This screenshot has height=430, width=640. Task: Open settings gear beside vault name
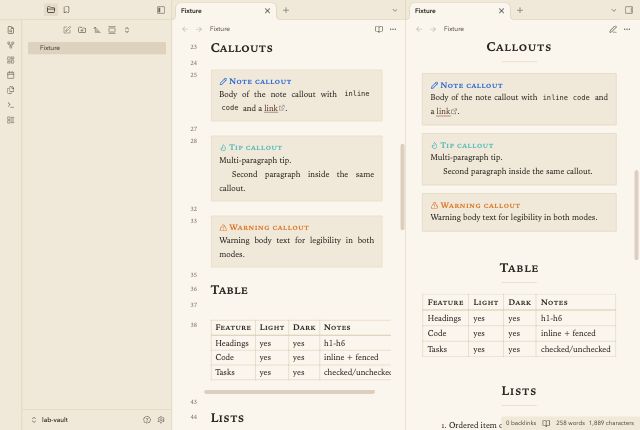161,420
